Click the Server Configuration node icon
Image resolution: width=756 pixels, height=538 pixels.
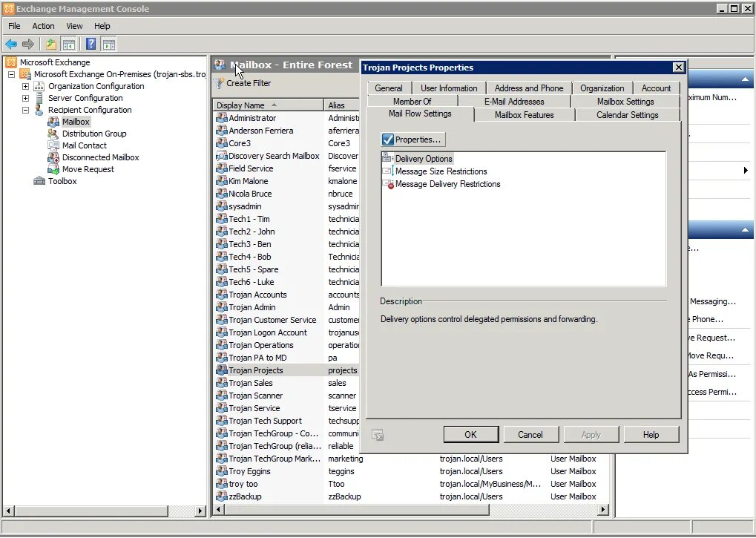point(39,98)
